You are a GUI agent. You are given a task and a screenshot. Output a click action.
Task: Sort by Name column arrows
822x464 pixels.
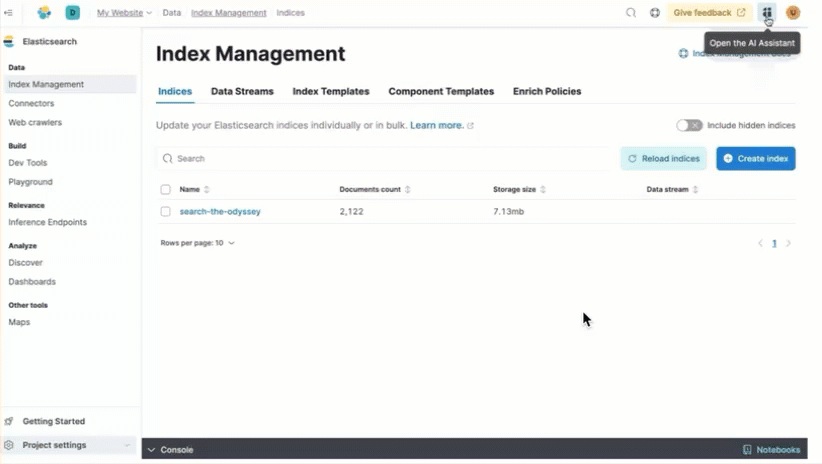[207, 189]
